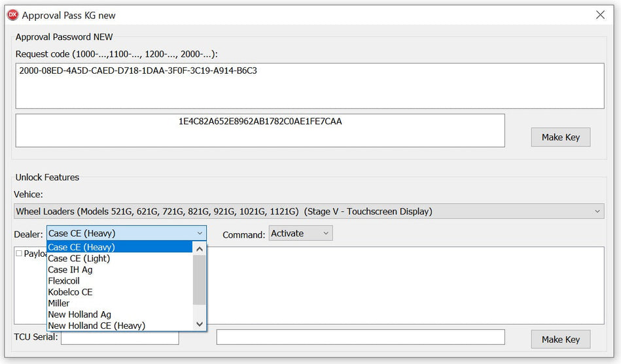Expand the Vehicle dropdown list
The width and height of the screenshot is (621, 364).
[x=597, y=212]
